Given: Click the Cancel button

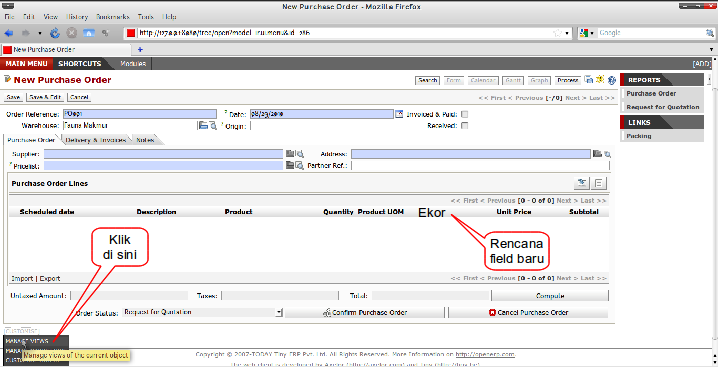Looking at the screenshot, I should (79, 97).
